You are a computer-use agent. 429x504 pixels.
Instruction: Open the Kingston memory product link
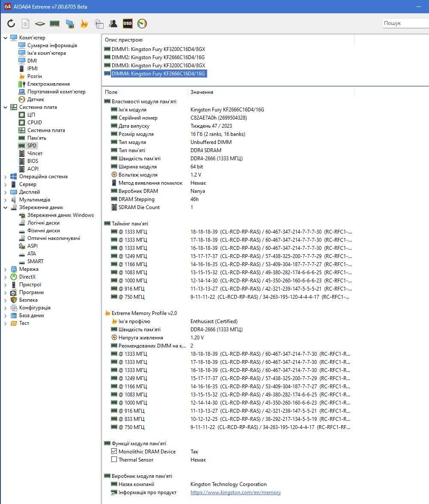(x=235, y=492)
